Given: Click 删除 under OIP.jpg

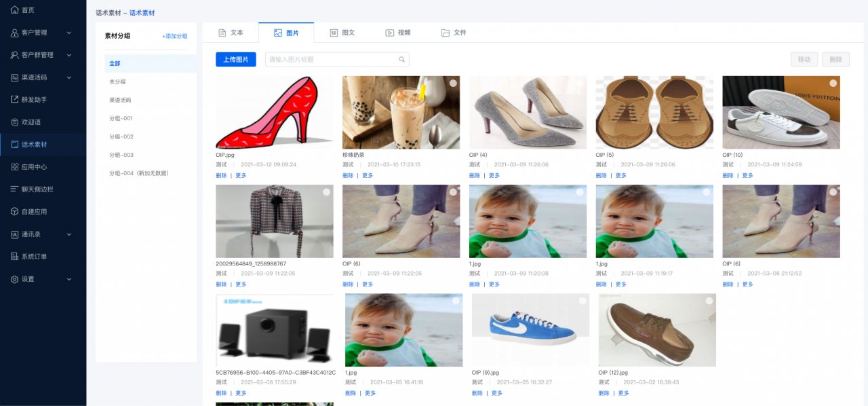Looking at the screenshot, I should [221, 175].
